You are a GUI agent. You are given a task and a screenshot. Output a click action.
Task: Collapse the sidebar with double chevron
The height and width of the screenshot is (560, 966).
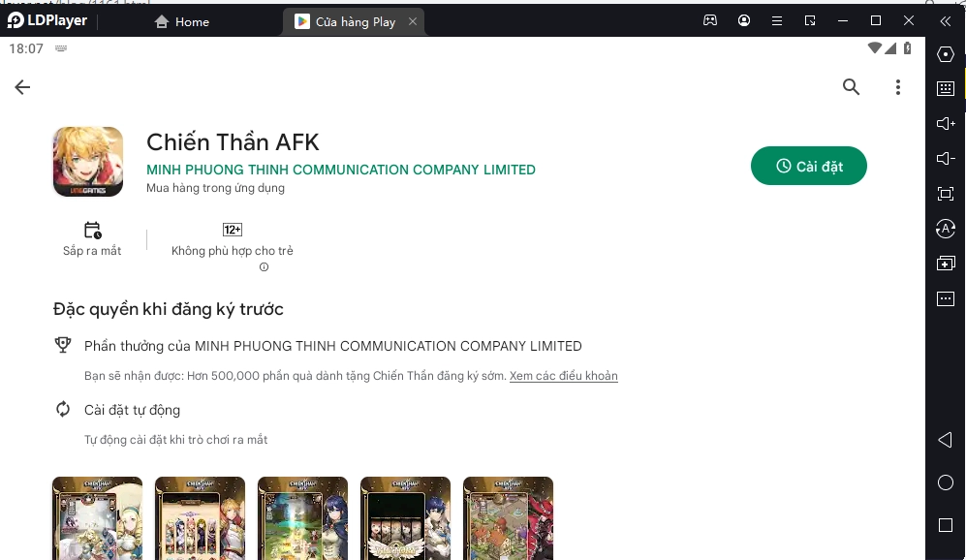(946, 20)
